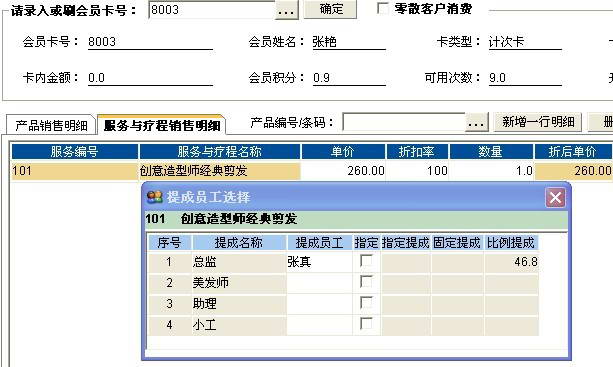Click the 提成员工选择 dialog title icon
The height and width of the screenshot is (367, 613).
point(154,197)
